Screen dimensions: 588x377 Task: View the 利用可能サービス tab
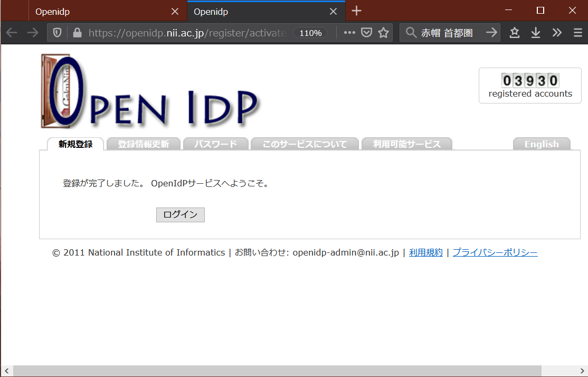(407, 144)
